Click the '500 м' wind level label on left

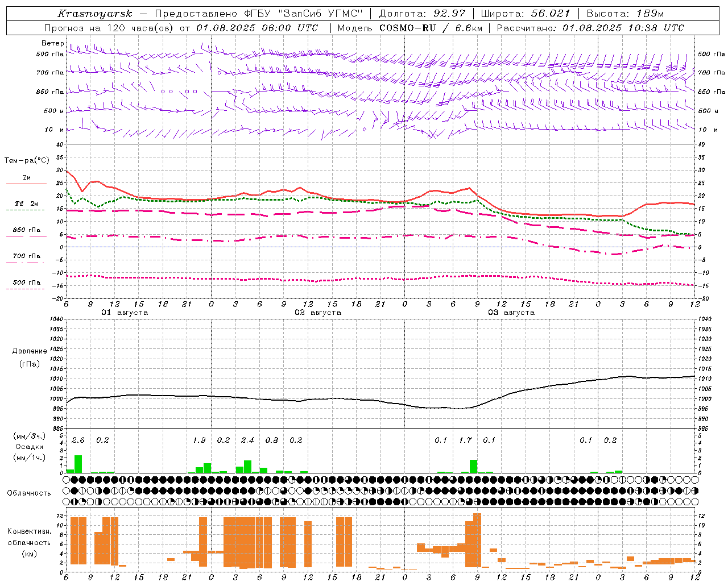click(54, 111)
